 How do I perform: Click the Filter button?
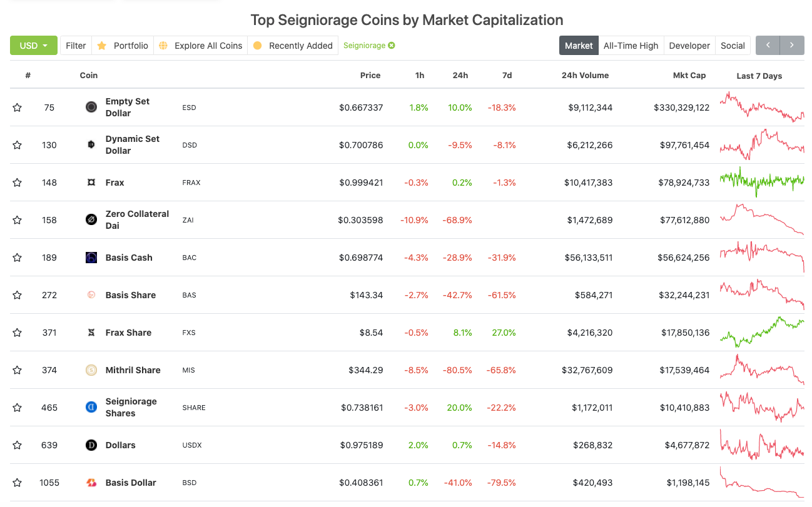pos(76,46)
